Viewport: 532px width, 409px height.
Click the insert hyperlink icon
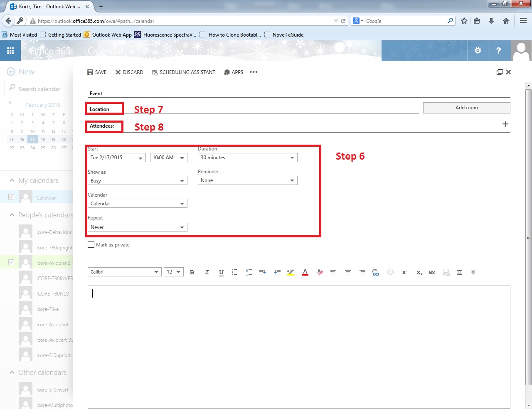(x=376, y=272)
